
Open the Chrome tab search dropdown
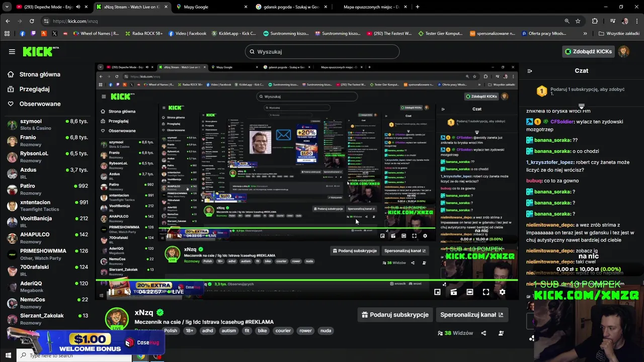pyautogui.click(x=7, y=7)
